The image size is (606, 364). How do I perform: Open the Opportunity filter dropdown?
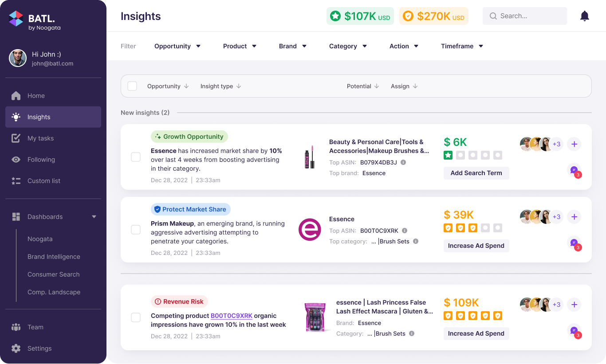(177, 46)
